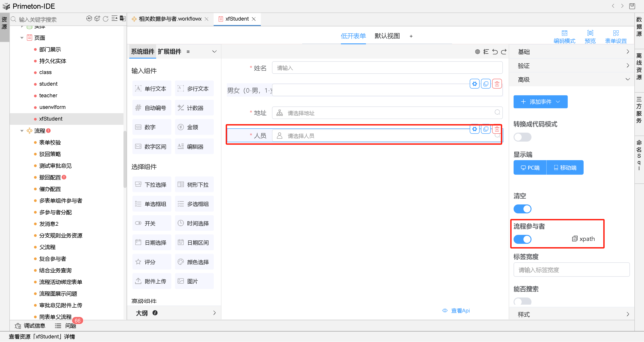This screenshot has width=644, height=342.
Task: Redo the last form change
Action: pyautogui.click(x=504, y=51)
